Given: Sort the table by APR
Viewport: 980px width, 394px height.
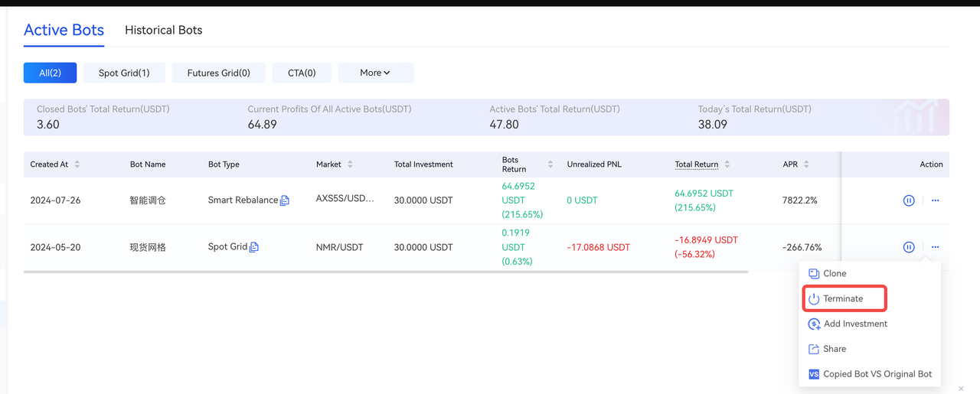Looking at the screenshot, I should point(806,164).
